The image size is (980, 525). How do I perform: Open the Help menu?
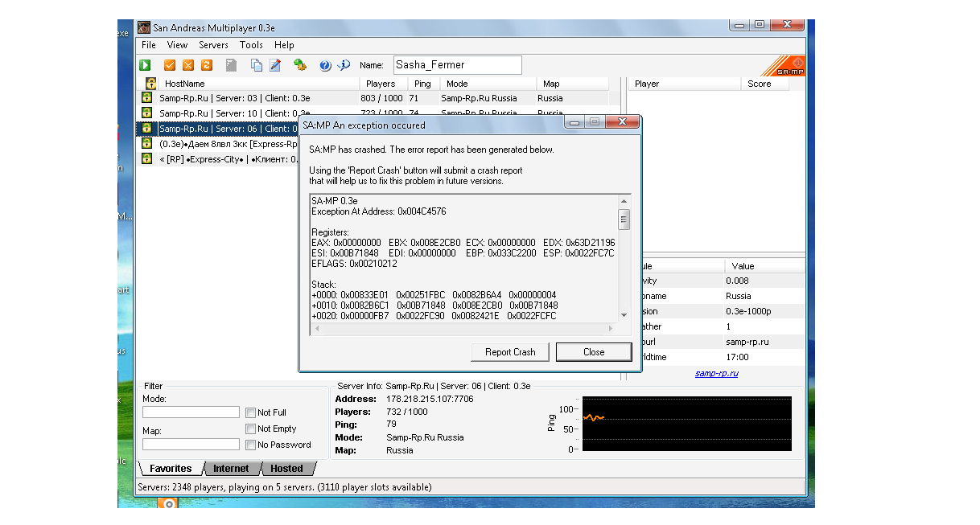click(284, 45)
